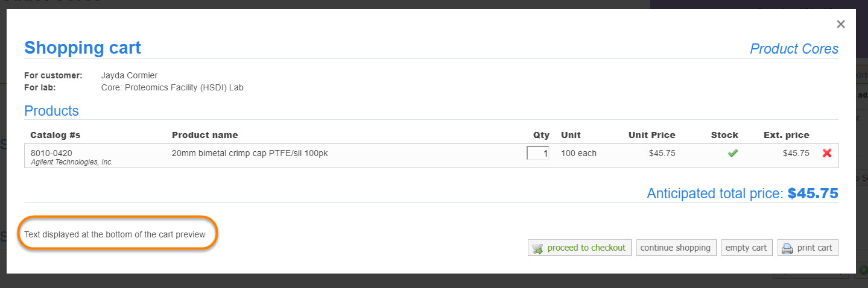This screenshot has width=868, height=288.
Task: Click the print cart button label
Action: pos(814,248)
